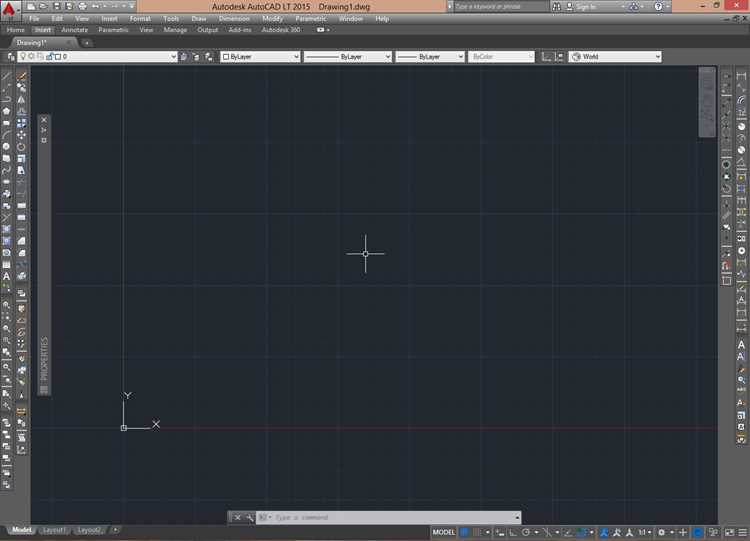Close the command line window with its X
The width and height of the screenshot is (750, 541).
237,517
